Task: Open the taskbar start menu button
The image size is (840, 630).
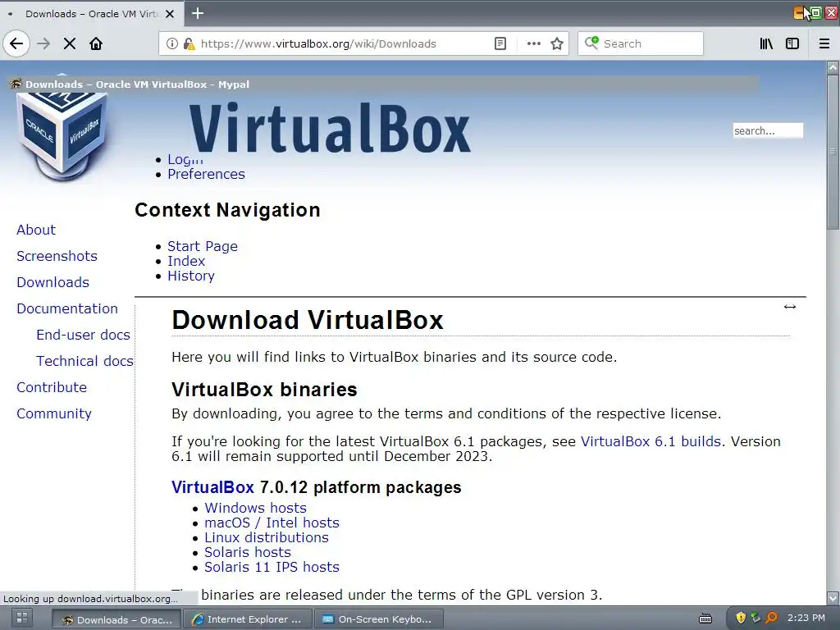Action: (x=22, y=618)
